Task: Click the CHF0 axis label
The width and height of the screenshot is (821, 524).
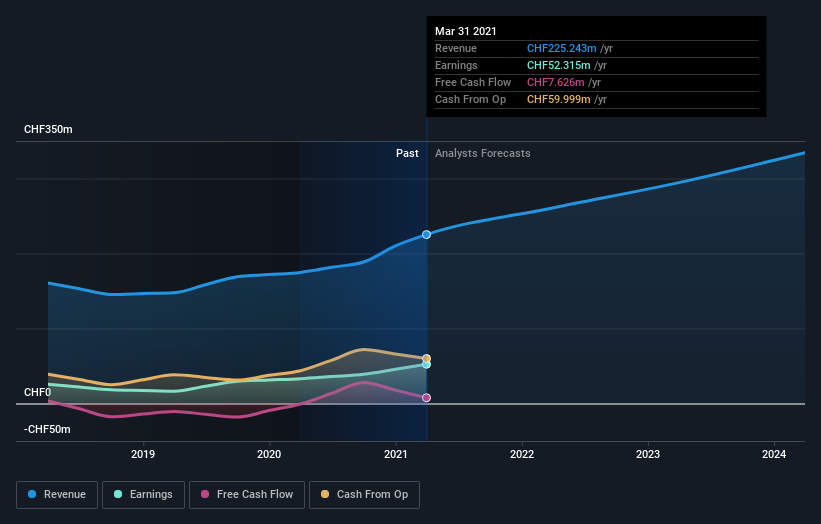Action: coord(37,392)
